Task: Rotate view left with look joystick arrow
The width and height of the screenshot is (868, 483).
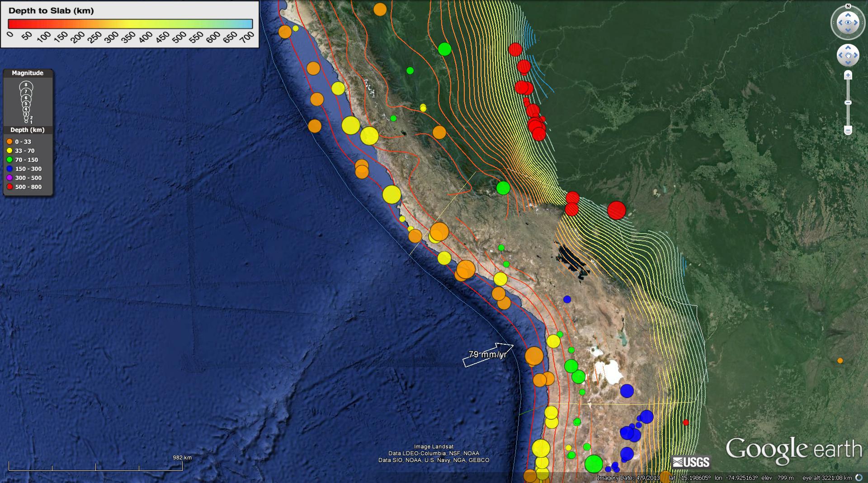Action: 840,23
